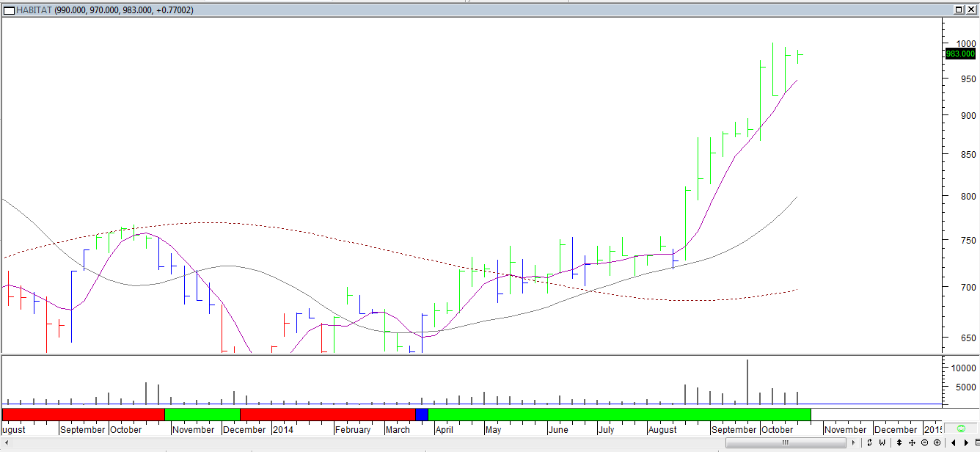The image size is (980, 452).
Task: Click the scrollbar right arrow
Action: coord(853,442)
